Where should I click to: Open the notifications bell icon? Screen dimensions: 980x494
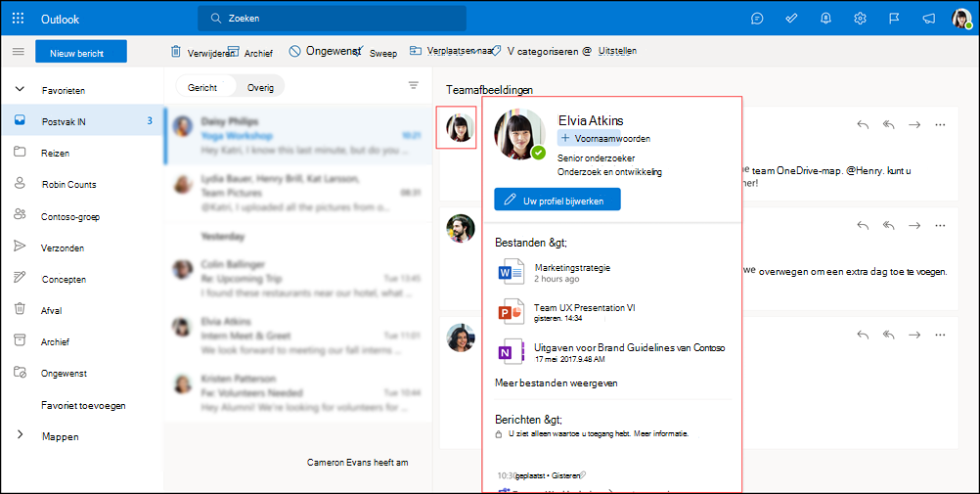click(x=825, y=19)
